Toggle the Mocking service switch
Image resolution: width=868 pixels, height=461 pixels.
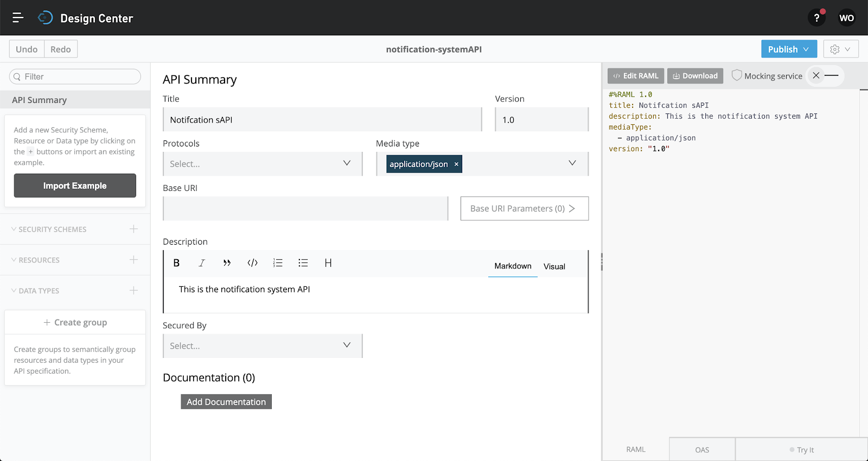[824, 76]
